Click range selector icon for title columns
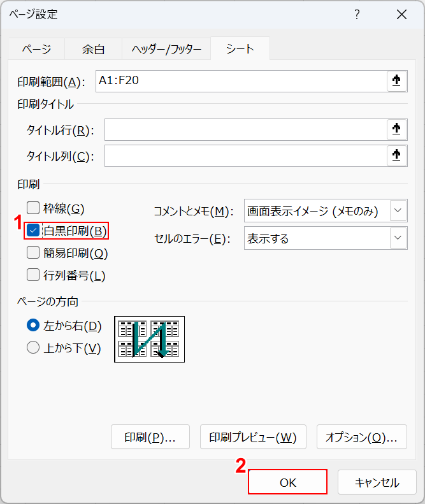425x504 pixels. tap(397, 155)
